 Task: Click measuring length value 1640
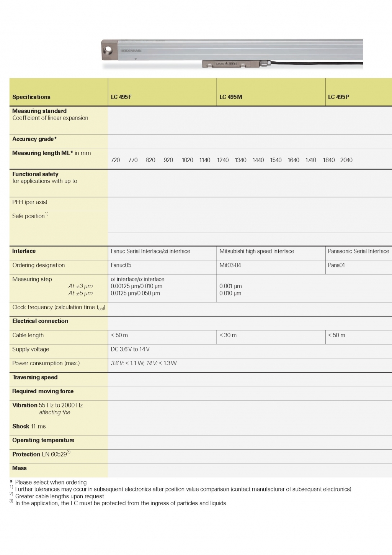[294, 160]
